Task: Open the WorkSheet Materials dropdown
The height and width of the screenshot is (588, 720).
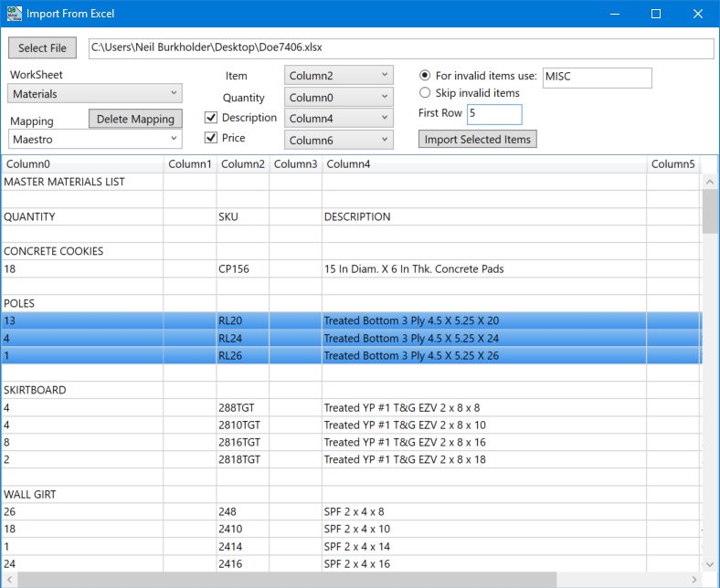Action: [95, 93]
